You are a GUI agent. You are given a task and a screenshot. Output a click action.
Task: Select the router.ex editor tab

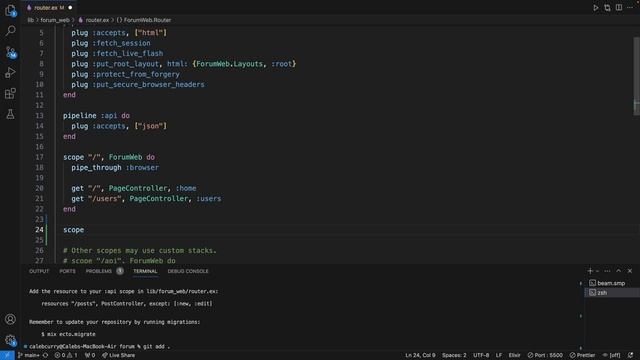[49, 8]
